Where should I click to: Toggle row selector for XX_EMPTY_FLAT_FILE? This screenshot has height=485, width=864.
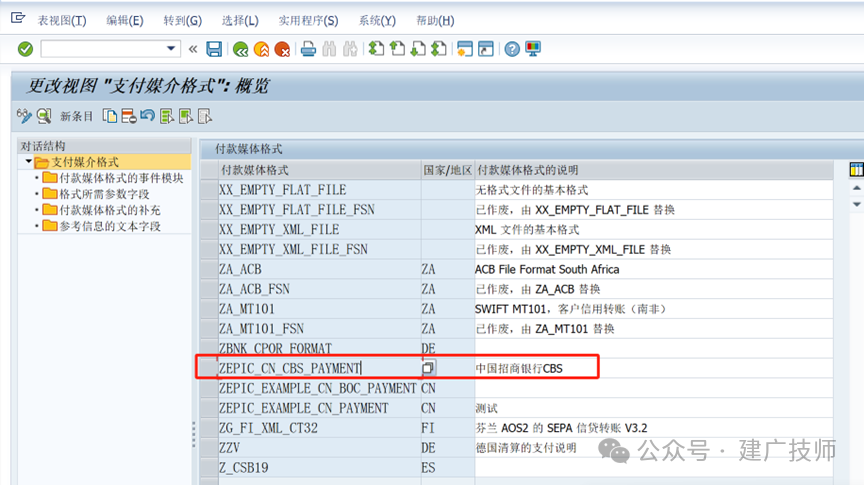[209, 190]
